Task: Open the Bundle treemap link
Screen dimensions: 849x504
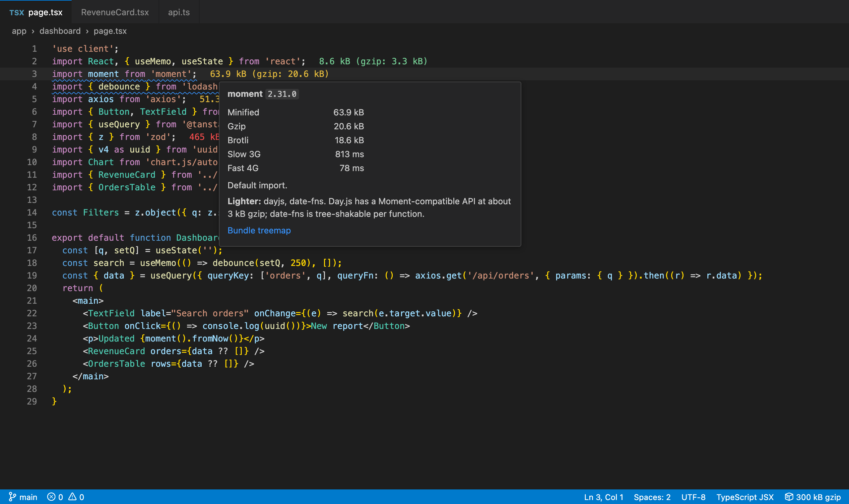Action: coord(259,230)
